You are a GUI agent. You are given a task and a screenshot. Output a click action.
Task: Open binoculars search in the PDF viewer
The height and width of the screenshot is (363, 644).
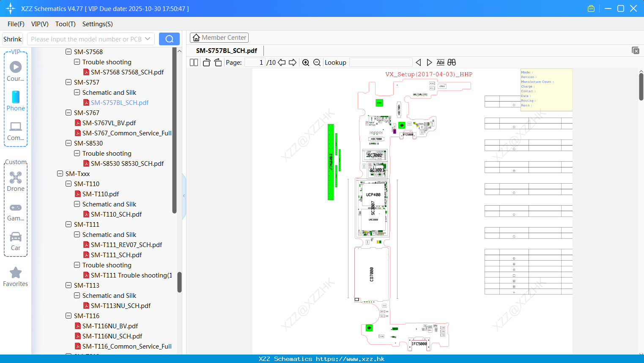451,62
